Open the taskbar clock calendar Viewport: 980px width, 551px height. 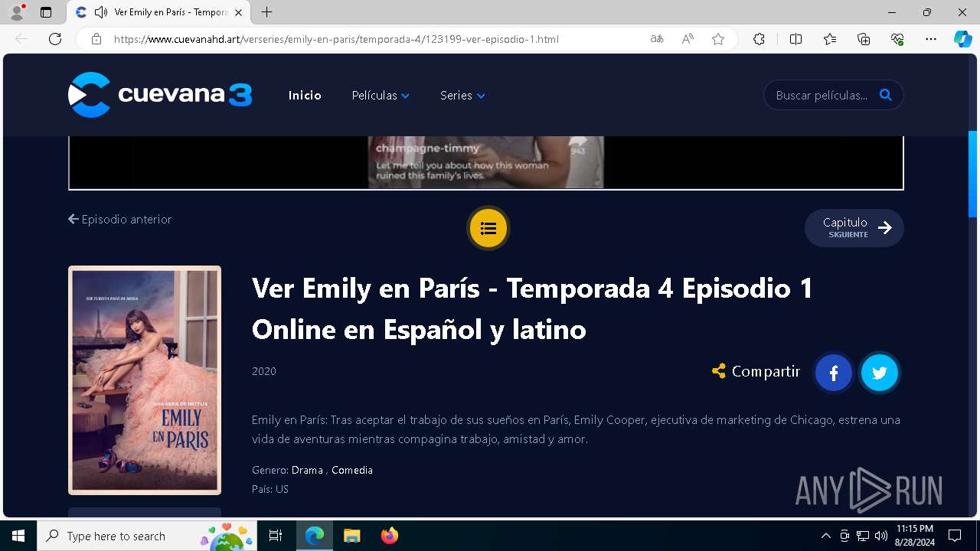click(x=914, y=536)
